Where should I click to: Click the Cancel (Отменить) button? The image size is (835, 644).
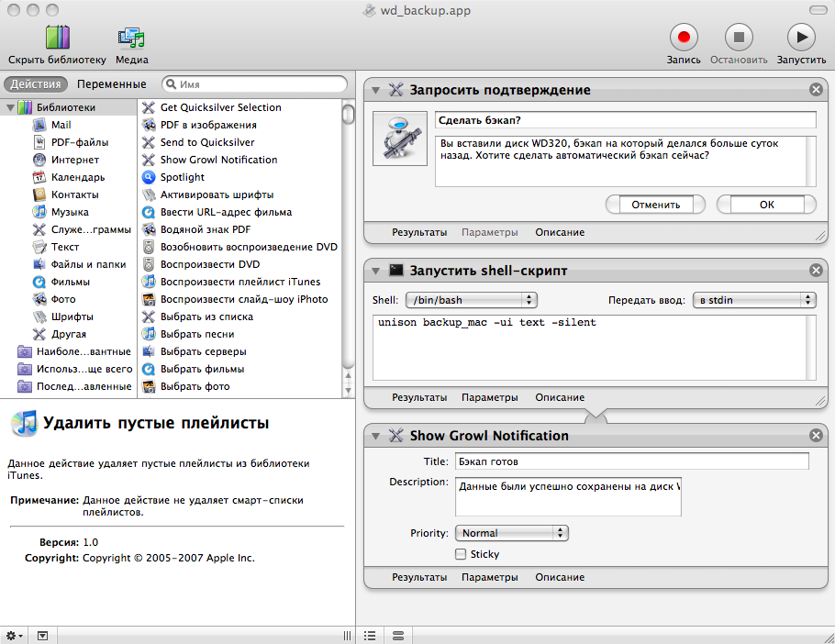pyautogui.click(x=655, y=205)
